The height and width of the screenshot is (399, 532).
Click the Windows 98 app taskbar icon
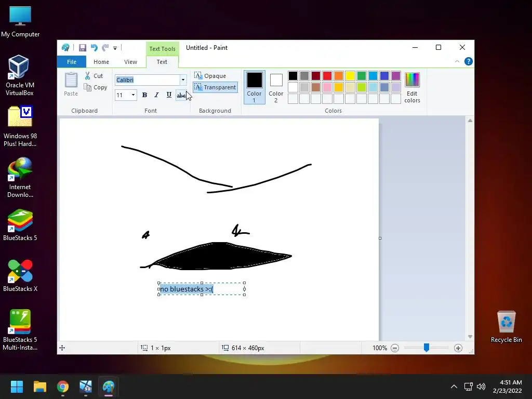click(86, 387)
